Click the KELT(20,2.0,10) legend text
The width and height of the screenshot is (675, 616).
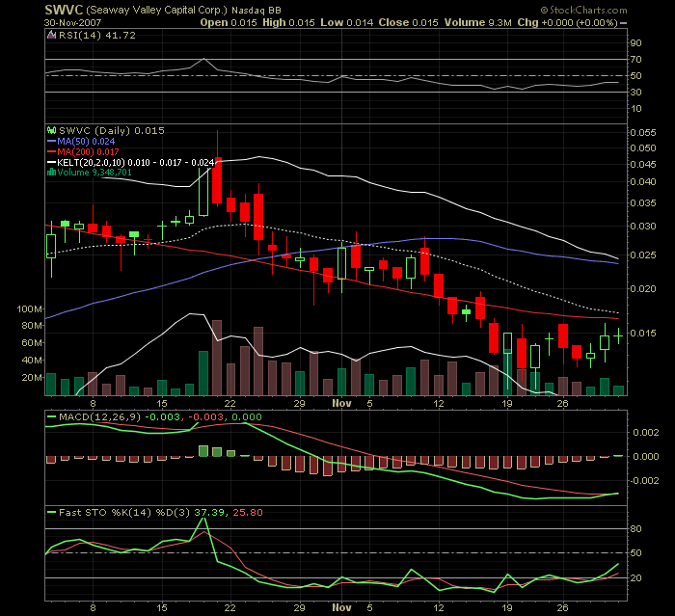point(136,162)
